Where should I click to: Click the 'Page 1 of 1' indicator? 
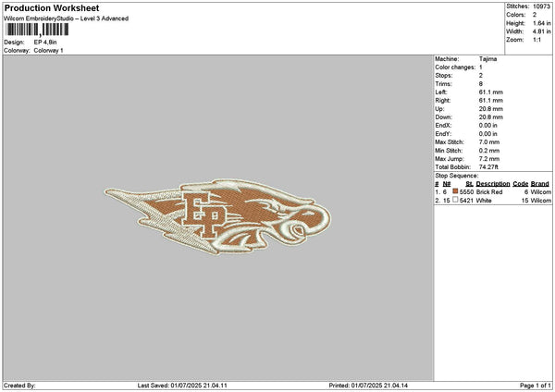point(536,386)
